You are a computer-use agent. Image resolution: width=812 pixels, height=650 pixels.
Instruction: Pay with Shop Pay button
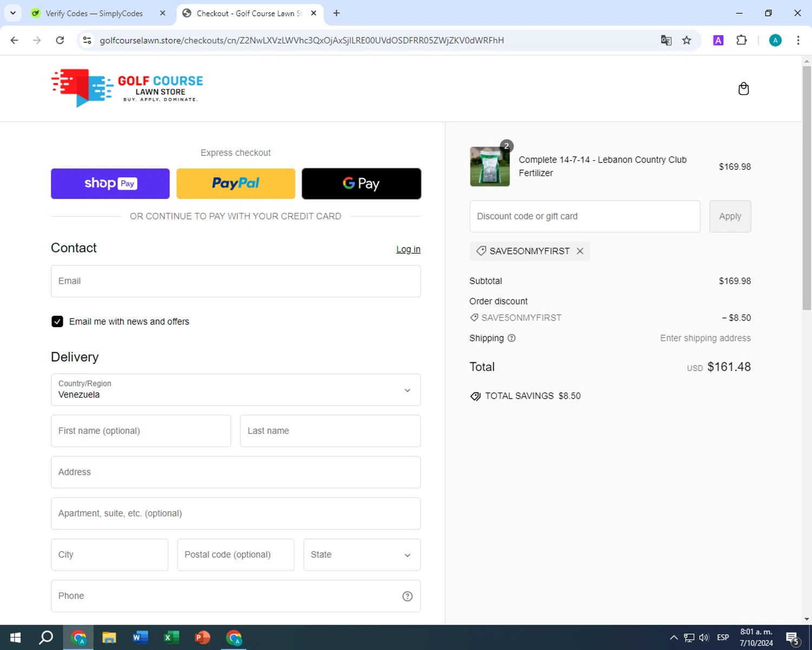[110, 184]
